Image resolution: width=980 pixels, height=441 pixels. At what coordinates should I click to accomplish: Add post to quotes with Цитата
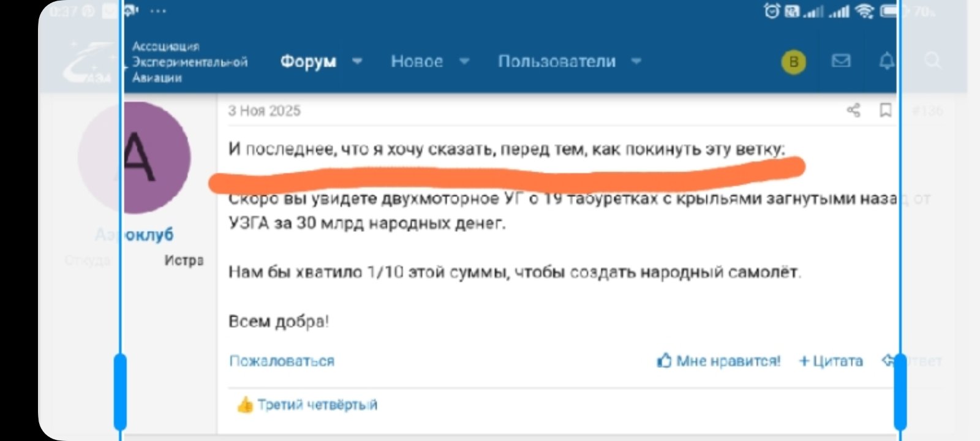pos(831,361)
